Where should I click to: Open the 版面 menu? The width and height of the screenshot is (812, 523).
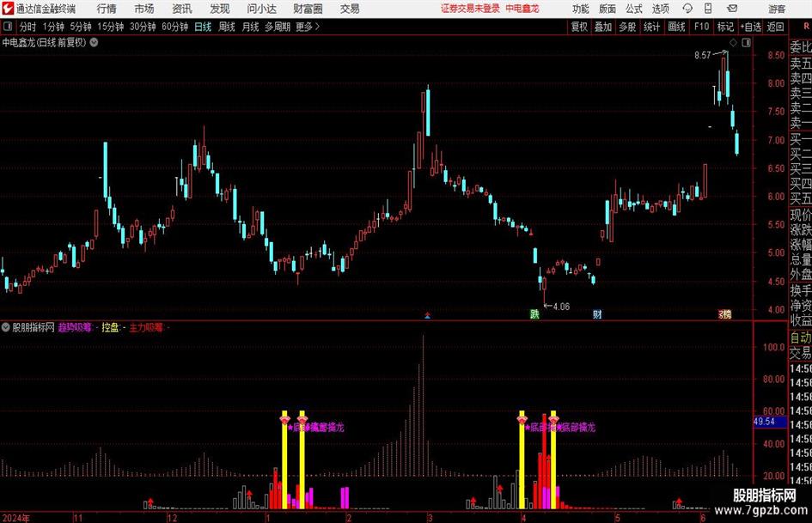tap(607, 9)
